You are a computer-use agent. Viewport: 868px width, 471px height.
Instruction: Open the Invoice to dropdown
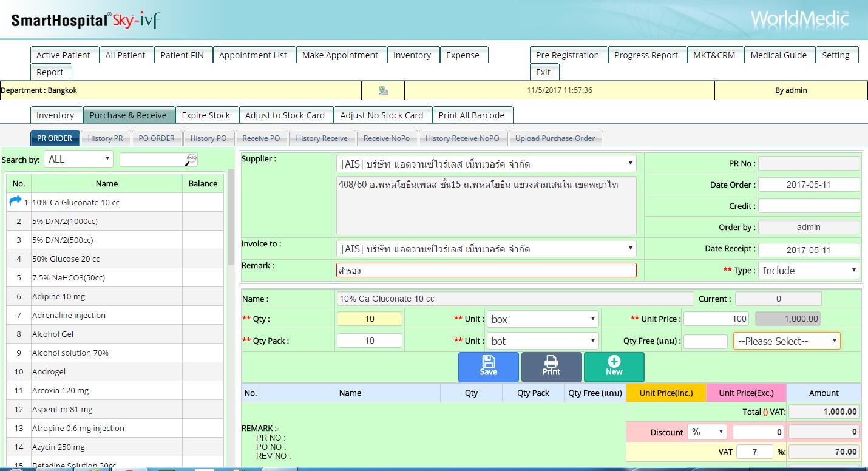click(x=486, y=249)
